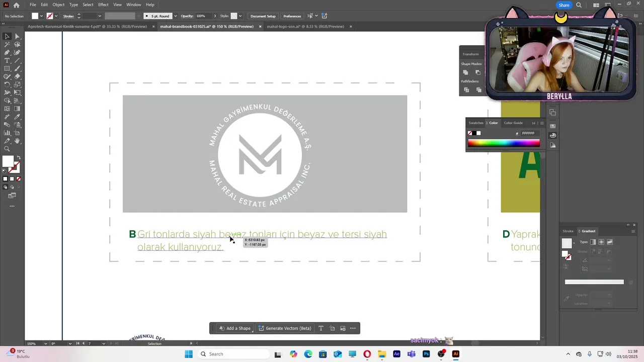Switch to Swatches panel tab

(x=476, y=123)
